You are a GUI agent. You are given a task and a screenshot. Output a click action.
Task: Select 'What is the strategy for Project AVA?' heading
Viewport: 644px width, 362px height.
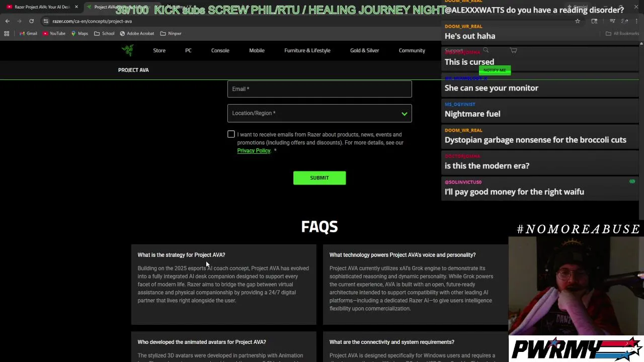point(181,255)
